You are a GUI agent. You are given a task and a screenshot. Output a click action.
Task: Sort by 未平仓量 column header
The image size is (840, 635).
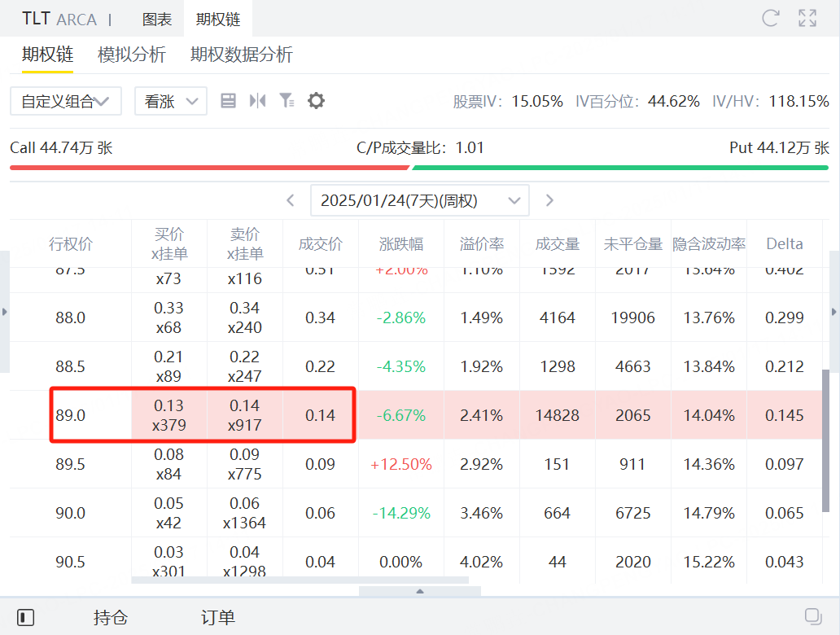633,243
